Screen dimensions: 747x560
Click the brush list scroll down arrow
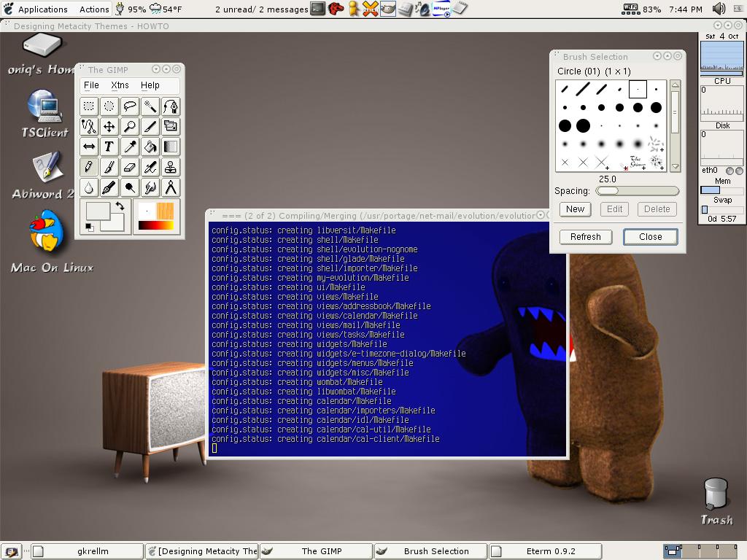click(675, 167)
